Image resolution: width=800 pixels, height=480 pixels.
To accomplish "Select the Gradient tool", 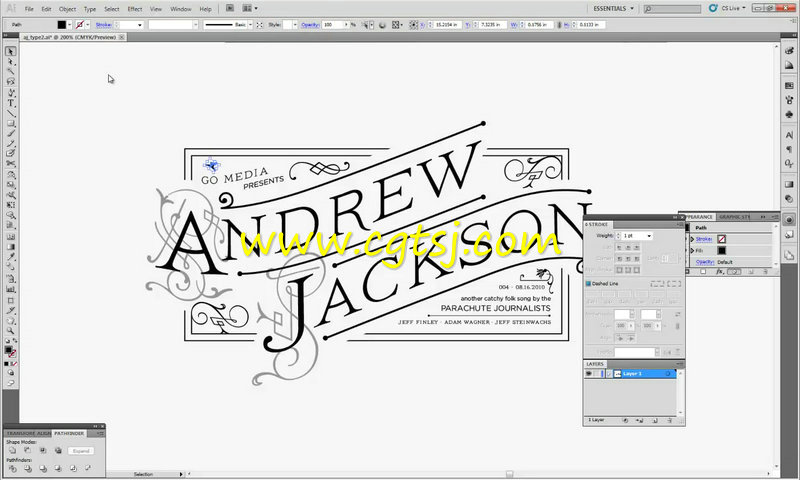I will (x=10, y=247).
